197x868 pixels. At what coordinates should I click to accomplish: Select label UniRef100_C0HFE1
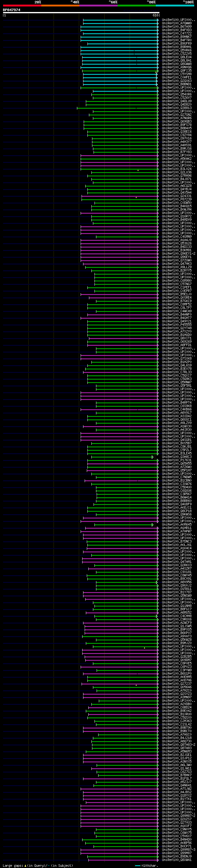click(176, 78)
